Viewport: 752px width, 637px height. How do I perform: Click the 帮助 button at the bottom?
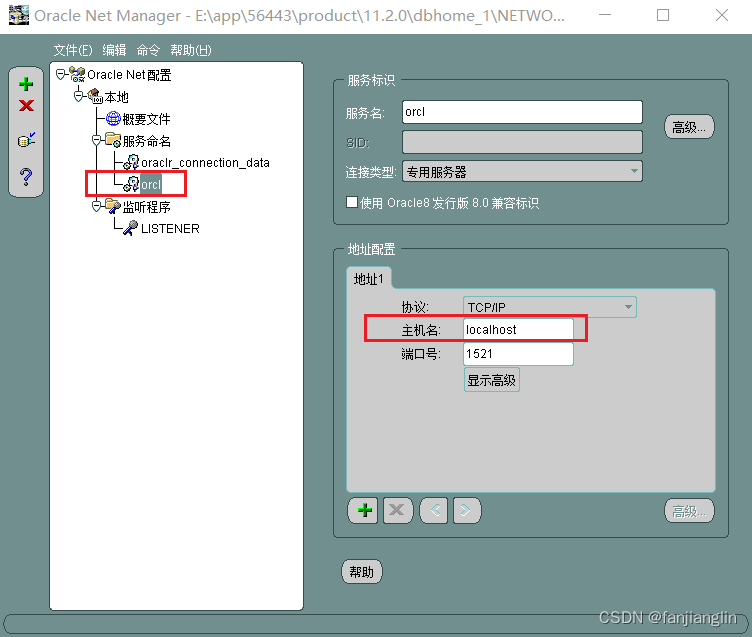(362, 572)
